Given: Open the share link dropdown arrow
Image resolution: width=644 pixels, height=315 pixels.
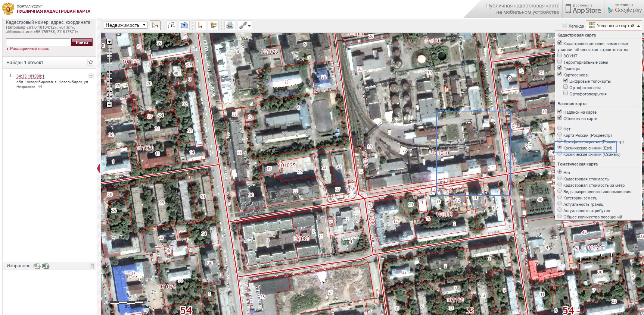Looking at the screenshot, I should [x=249, y=26].
